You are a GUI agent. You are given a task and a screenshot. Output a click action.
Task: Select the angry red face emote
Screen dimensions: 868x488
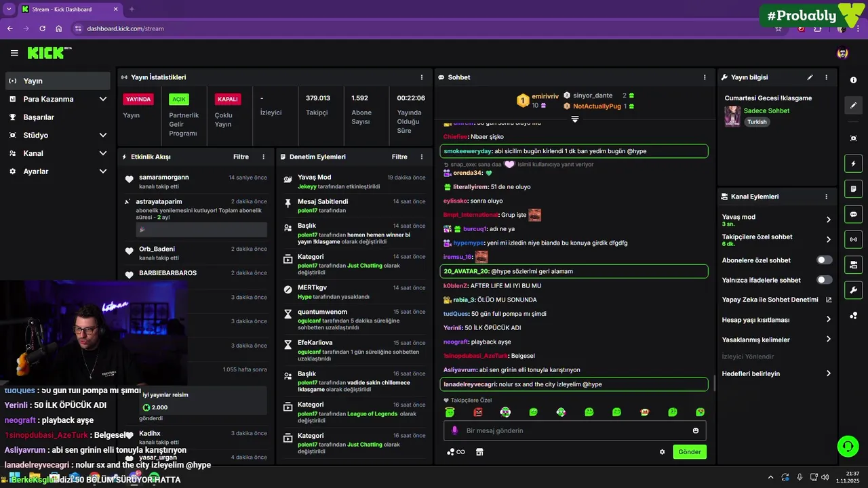coord(478,412)
